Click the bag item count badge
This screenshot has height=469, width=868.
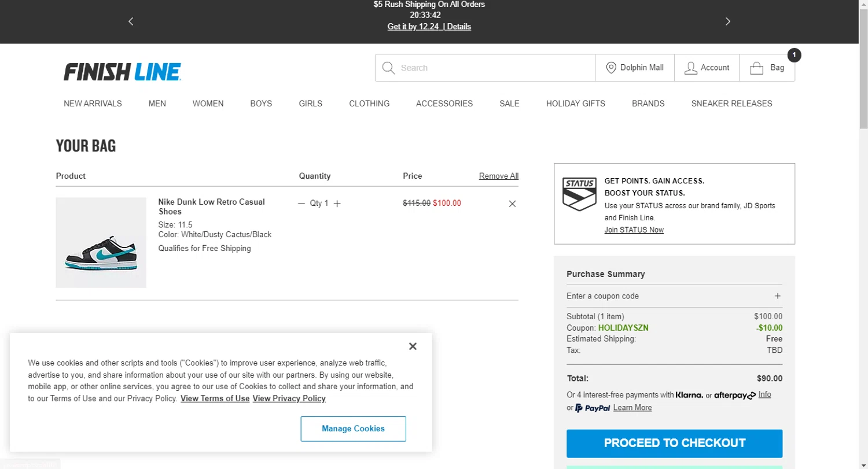[795, 56]
